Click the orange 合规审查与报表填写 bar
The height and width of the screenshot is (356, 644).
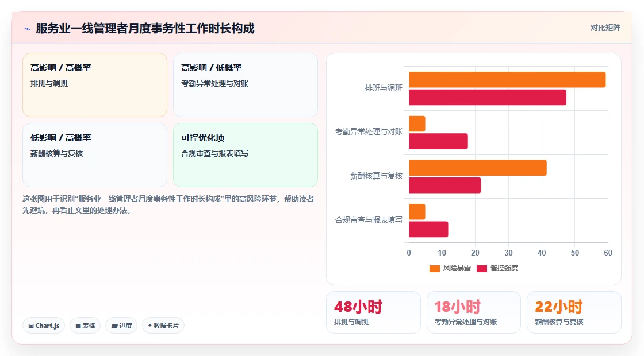point(417,212)
